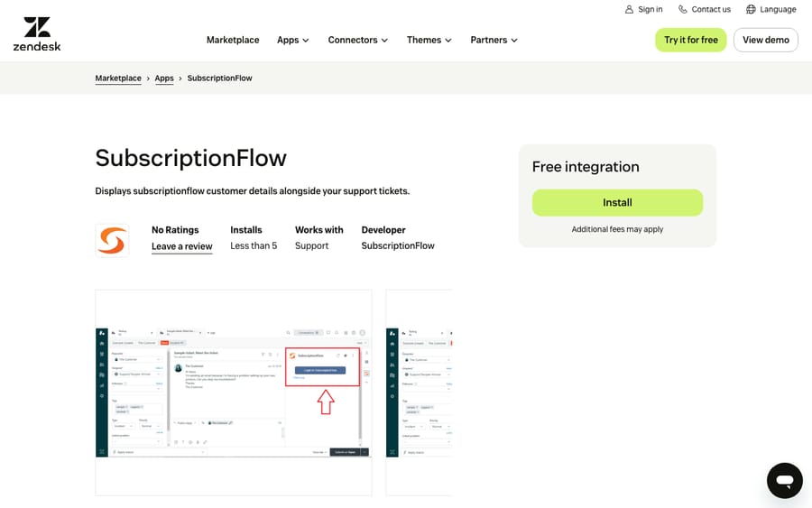Image resolution: width=812 pixels, height=508 pixels.
Task: Expand the Apps dropdown menu
Action: (293, 40)
